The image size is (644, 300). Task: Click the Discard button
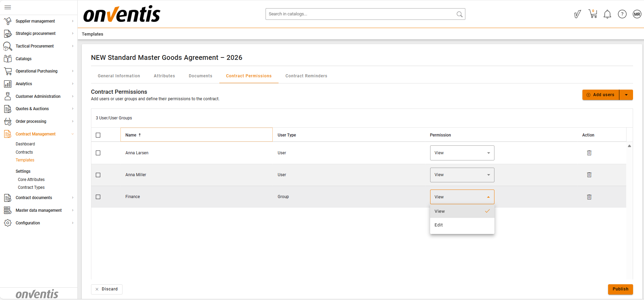coord(107,289)
